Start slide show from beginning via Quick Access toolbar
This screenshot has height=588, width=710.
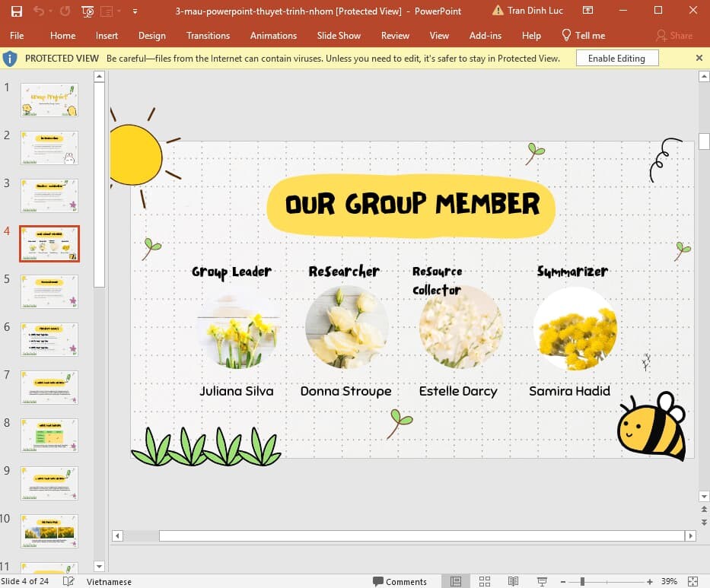[86, 11]
